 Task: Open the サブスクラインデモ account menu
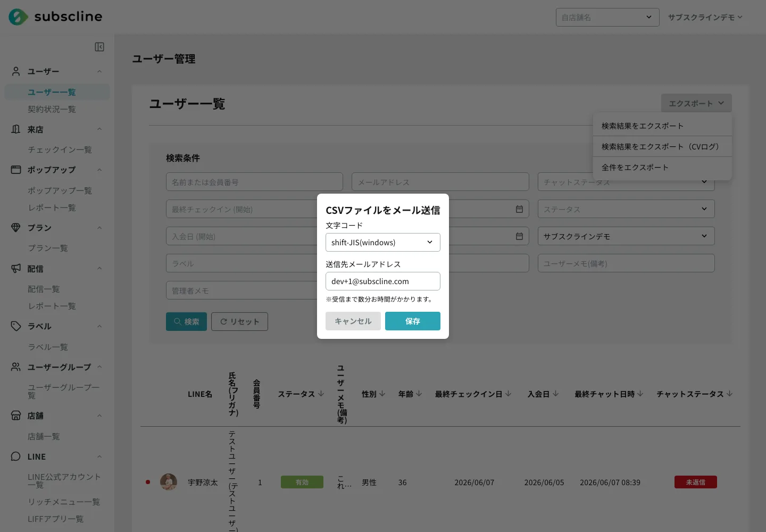pos(705,18)
